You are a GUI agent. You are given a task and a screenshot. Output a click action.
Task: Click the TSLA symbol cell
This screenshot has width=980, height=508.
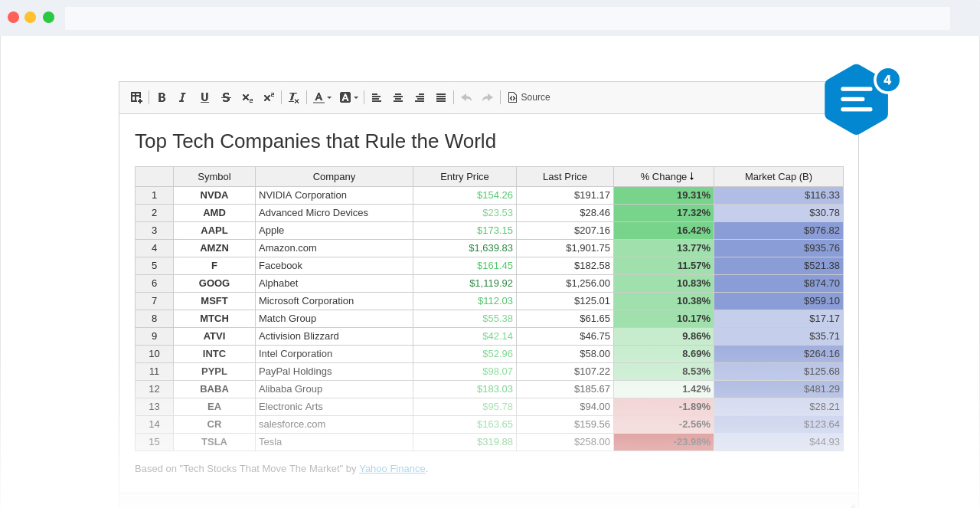tap(214, 442)
